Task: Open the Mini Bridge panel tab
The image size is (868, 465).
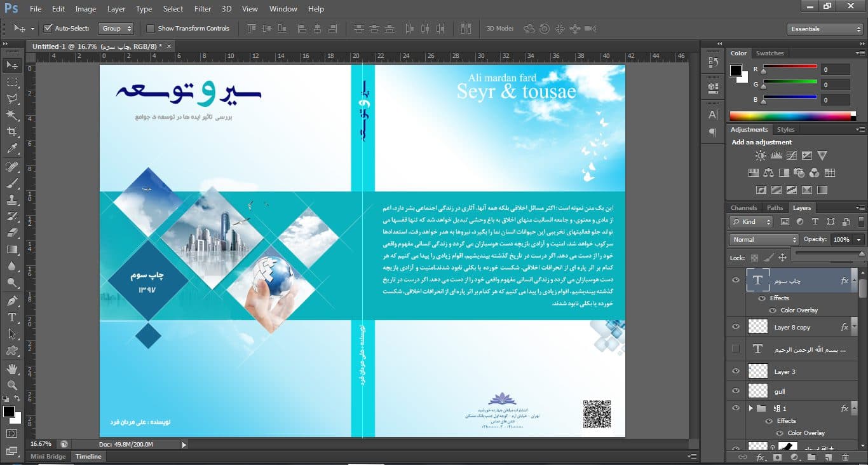Action: pyautogui.click(x=48, y=457)
